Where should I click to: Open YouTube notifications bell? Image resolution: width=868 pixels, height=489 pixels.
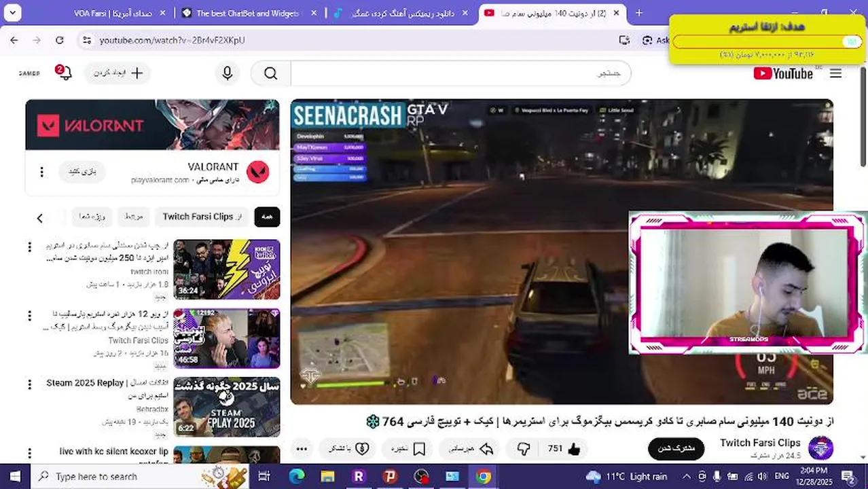pyautogui.click(x=64, y=73)
